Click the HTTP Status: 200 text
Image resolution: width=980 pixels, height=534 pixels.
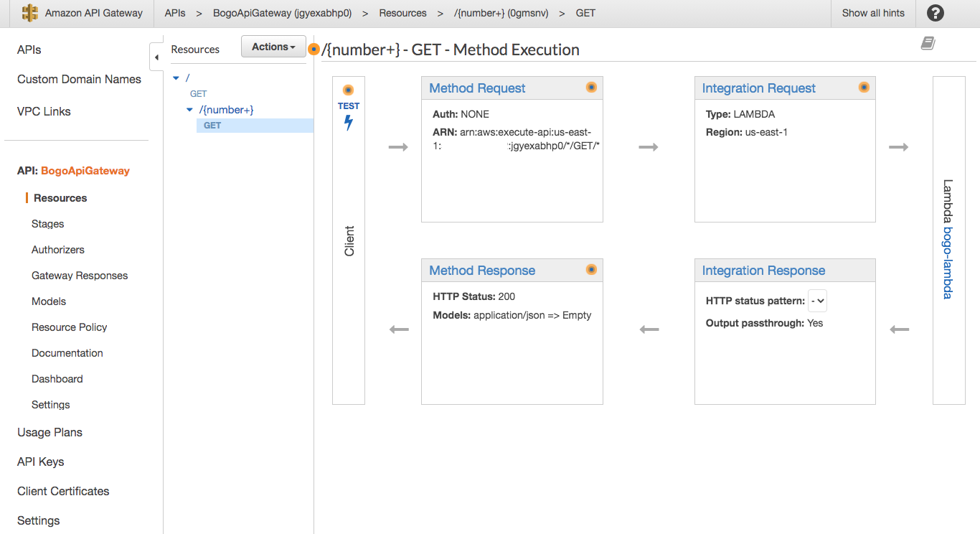[474, 296]
